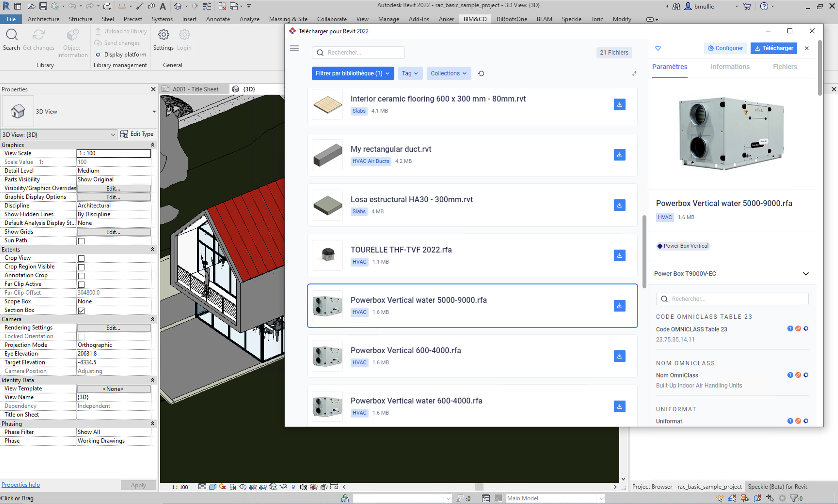Click the Edit Type button
The height and width of the screenshot is (504, 838).
coord(137,134)
